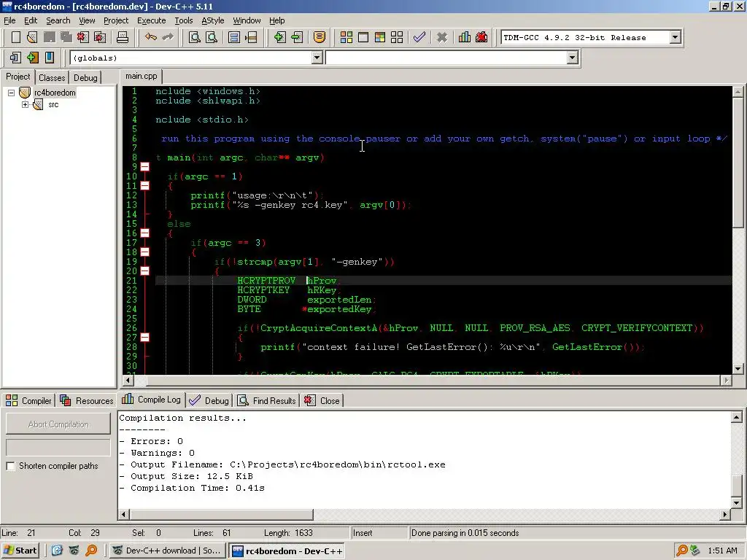Click the magnifier icon in system tray
This screenshot has height=560, width=747.
[682, 551]
